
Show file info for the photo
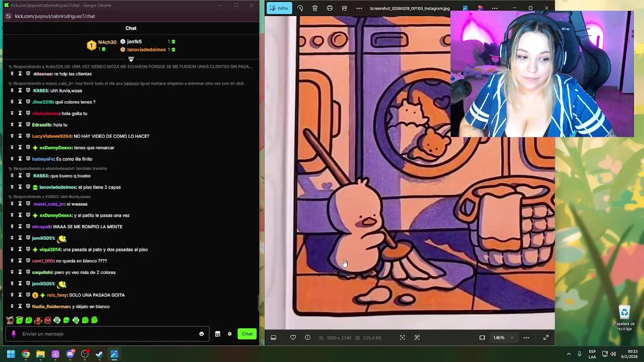tap(307, 337)
